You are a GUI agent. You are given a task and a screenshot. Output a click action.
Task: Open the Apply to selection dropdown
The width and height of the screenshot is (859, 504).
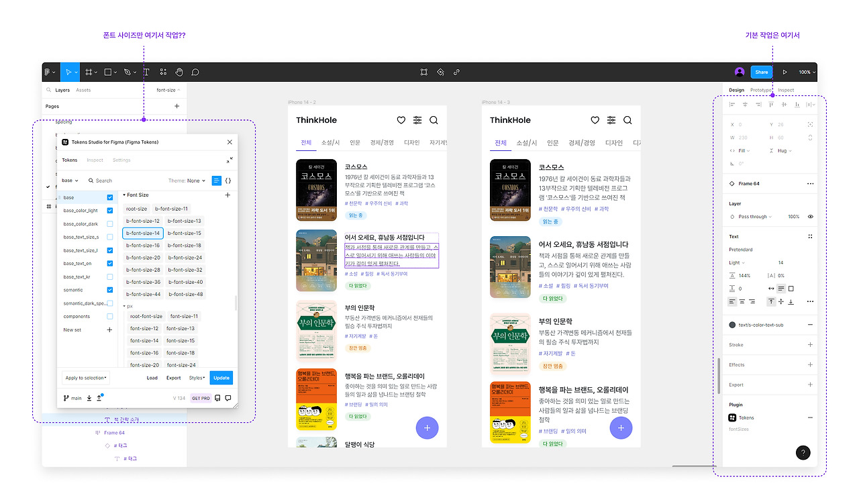tap(86, 378)
